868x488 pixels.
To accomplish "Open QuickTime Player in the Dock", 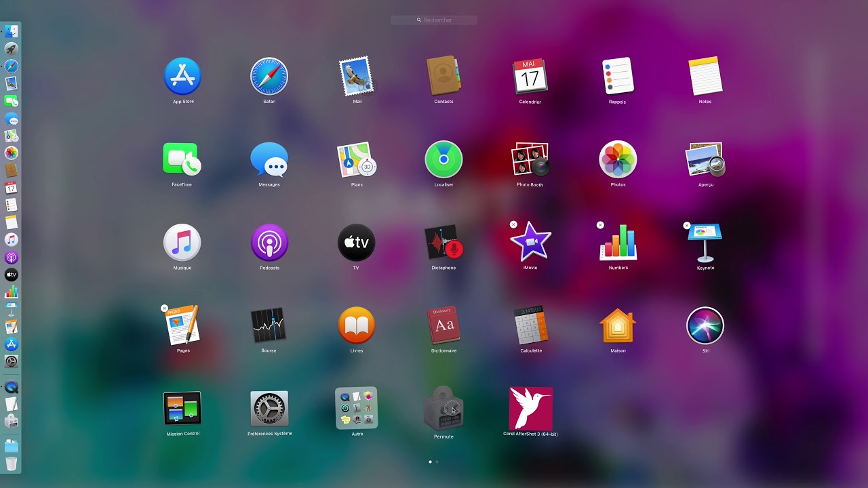I will point(11,387).
